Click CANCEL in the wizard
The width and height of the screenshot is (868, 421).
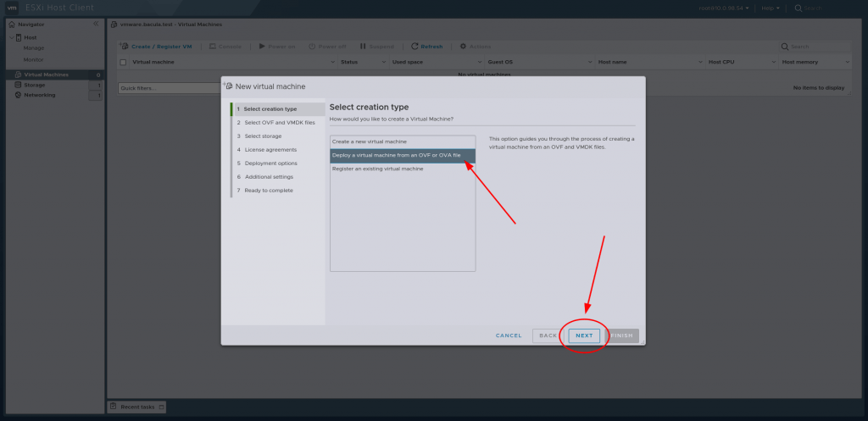point(509,335)
